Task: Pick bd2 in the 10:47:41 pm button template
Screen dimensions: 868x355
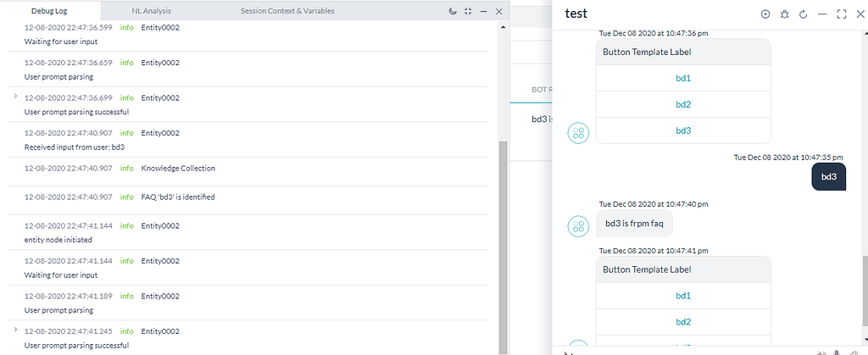Action: 683,322
